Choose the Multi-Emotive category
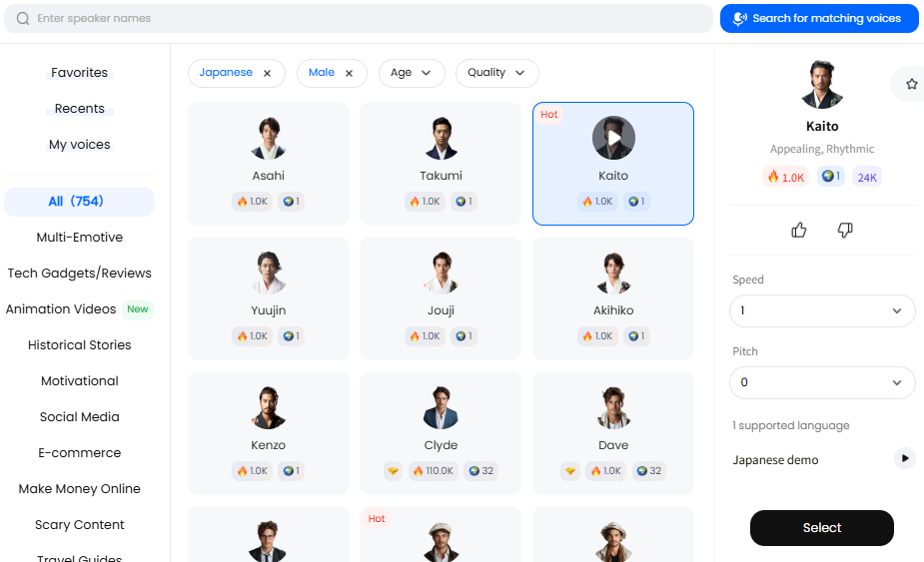Viewport: 924px width, 562px height. tap(80, 238)
